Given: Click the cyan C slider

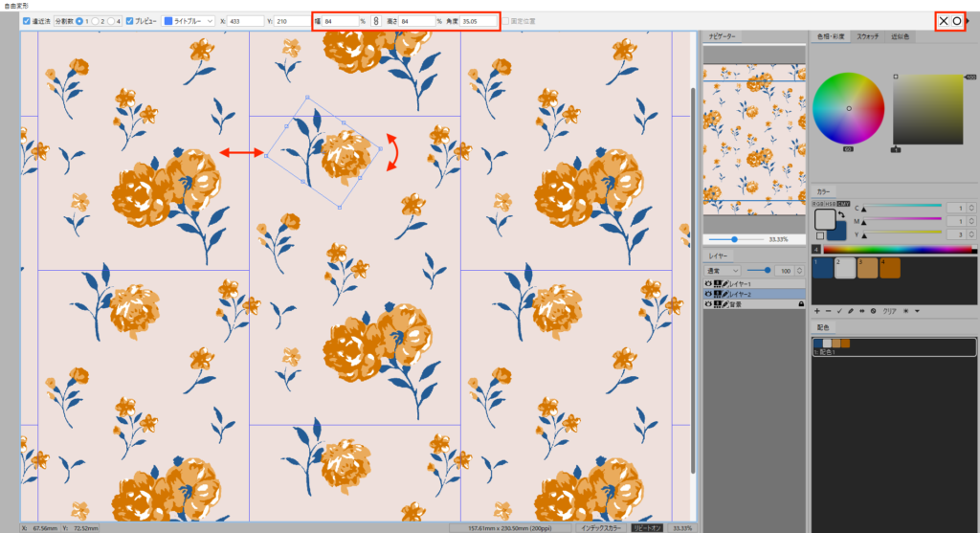Looking at the screenshot, I should [x=902, y=206].
